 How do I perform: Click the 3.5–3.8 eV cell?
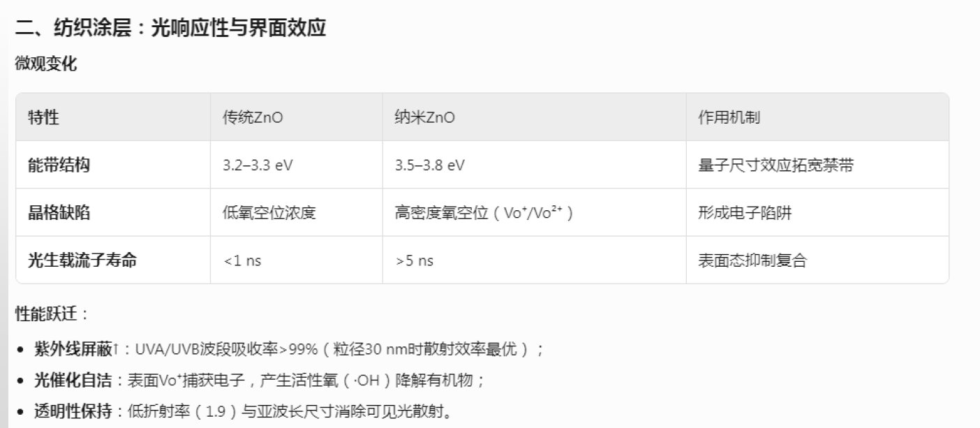tap(430, 165)
